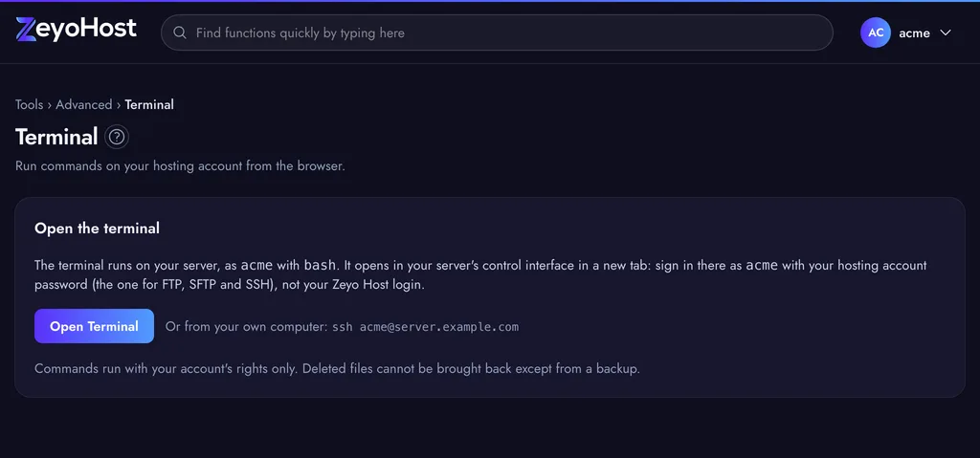Click the separator arrow after Advanced breadcrumb
The image size is (980, 458).
(119, 104)
